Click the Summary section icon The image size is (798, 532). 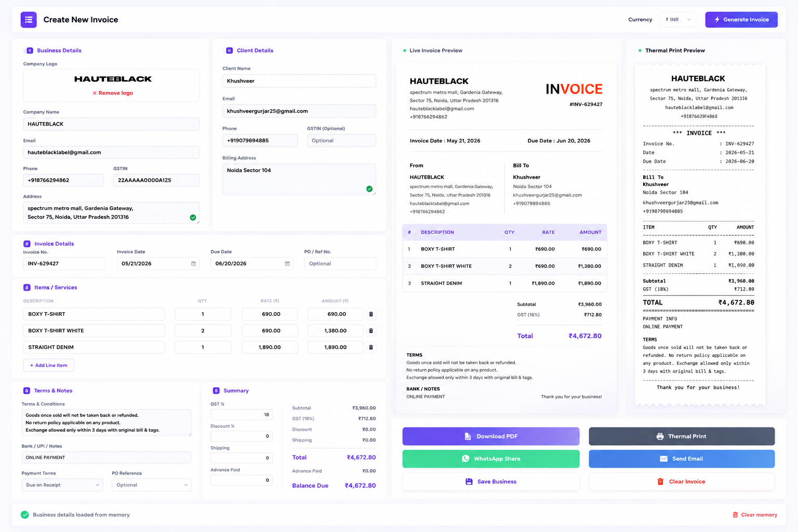tap(216, 391)
